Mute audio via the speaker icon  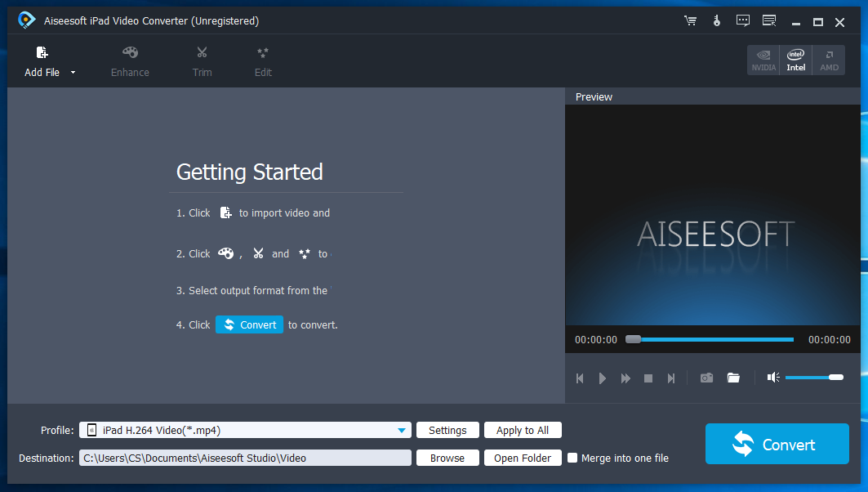coord(772,377)
